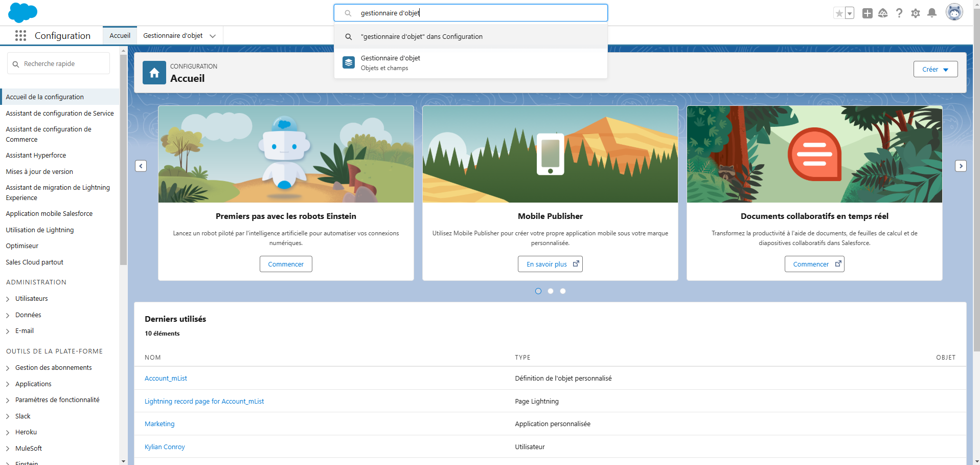
Task: Click the sidebar scrollbar down arrow
Action: tap(123, 461)
